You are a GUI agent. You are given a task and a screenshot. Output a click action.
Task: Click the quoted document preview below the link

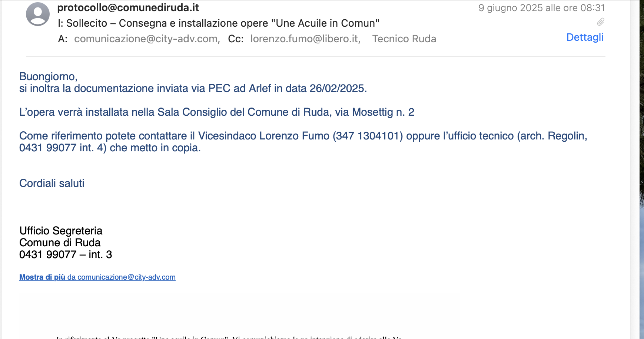pyautogui.click(x=239, y=319)
